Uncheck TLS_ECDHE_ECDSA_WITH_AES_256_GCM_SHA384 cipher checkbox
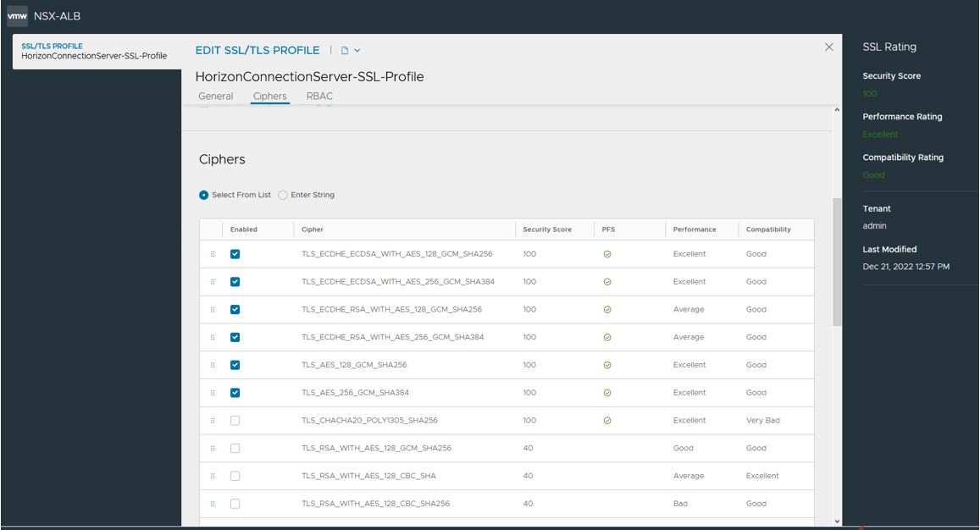 (235, 282)
